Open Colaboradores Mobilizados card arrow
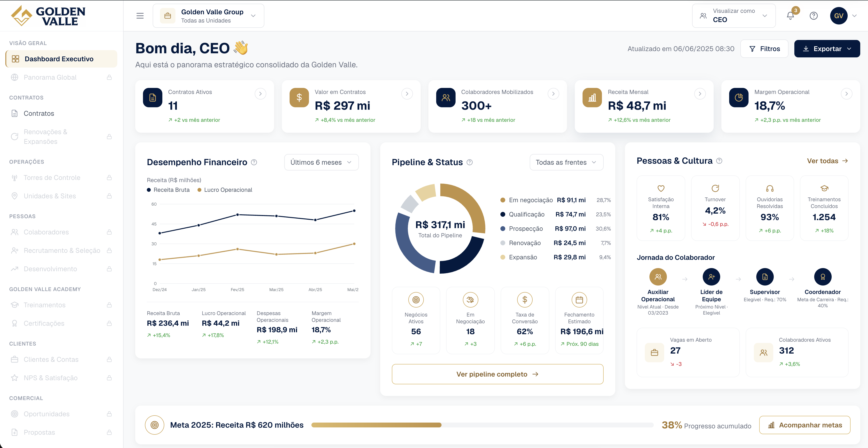This screenshot has height=448, width=868. point(553,94)
